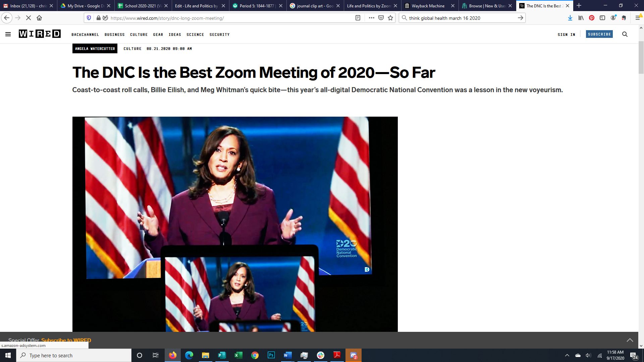Open the WIRED hamburger menu
Screen dimensions: 644x362
pyautogui.click(x=8, y=34)
